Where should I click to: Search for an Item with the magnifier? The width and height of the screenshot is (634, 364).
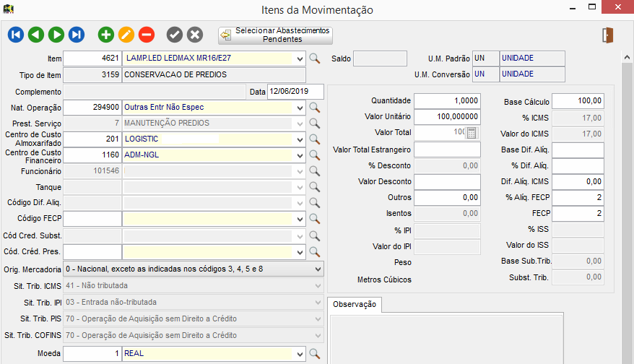tap(314, 58)
